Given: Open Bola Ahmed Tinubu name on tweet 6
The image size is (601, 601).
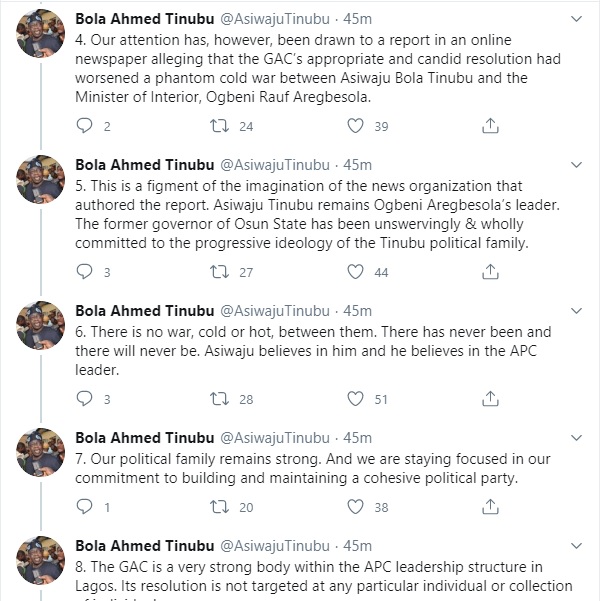Looking at the screenshot, I should (x=144, y=311).
